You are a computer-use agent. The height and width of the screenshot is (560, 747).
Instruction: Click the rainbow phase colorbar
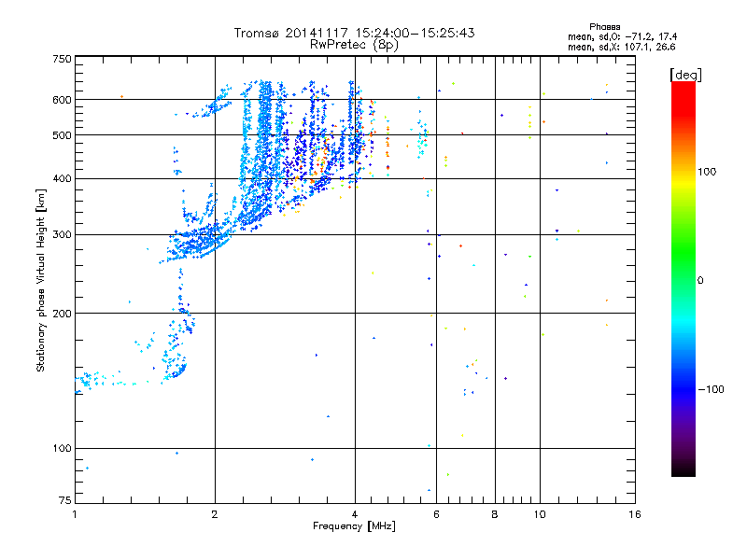tap(684, 278)
